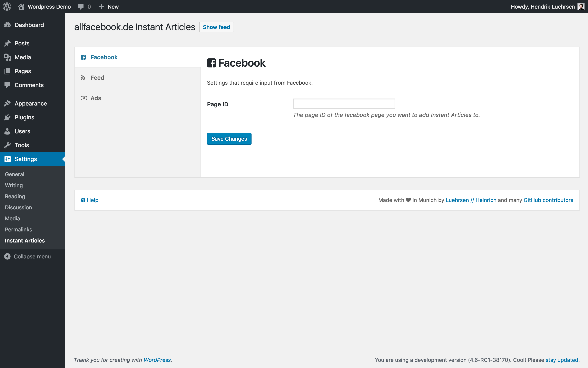Click the Pages stacked-sheets icon

pos(7,71)
